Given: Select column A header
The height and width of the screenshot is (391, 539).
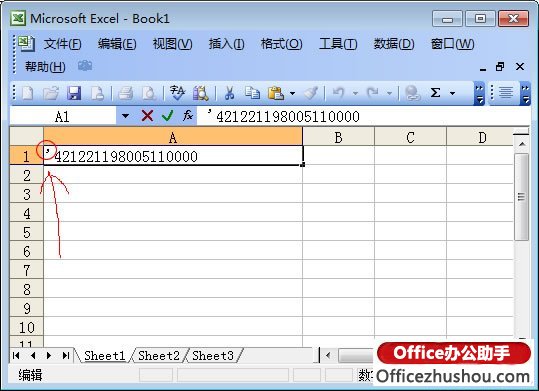Looking at the screenshot, I should click(x=173, y=137).
